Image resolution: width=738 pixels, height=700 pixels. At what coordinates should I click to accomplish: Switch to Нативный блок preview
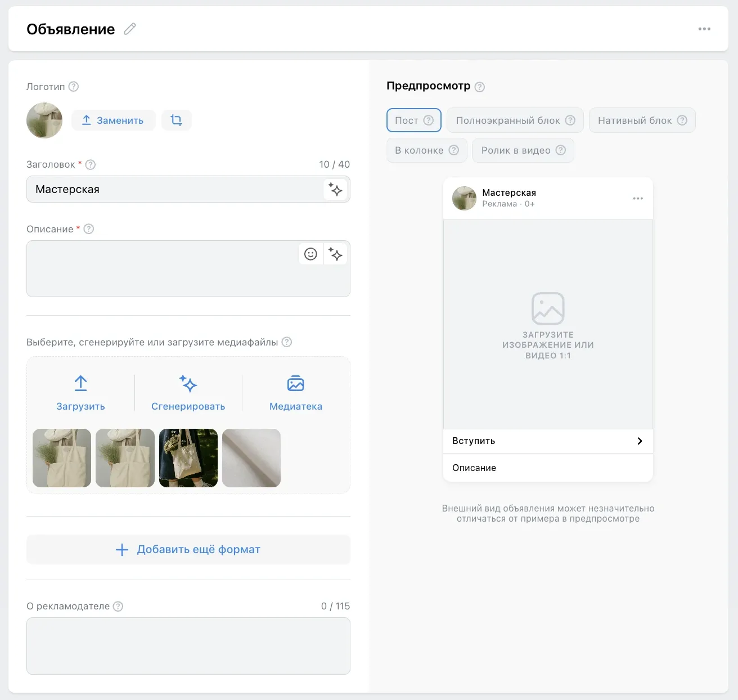pyautogui.click(x=642, y=120)
